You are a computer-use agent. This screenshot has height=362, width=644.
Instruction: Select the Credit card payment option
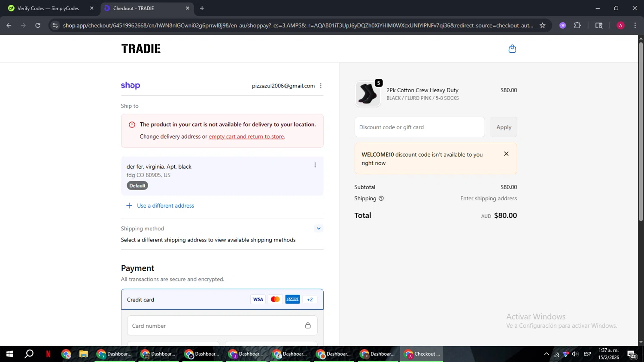[x=222, y=299]
